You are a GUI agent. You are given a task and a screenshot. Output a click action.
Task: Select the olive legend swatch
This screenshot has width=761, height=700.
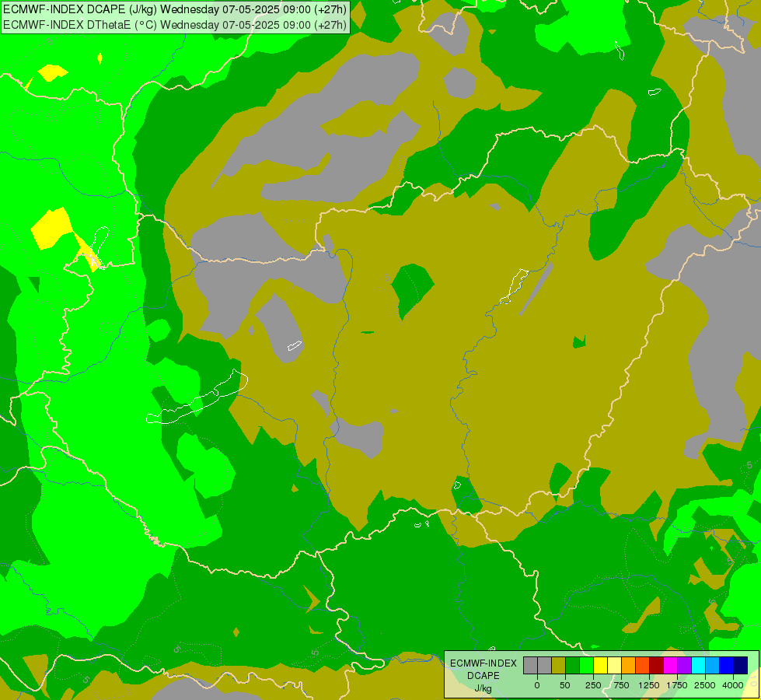coord(559,665)
